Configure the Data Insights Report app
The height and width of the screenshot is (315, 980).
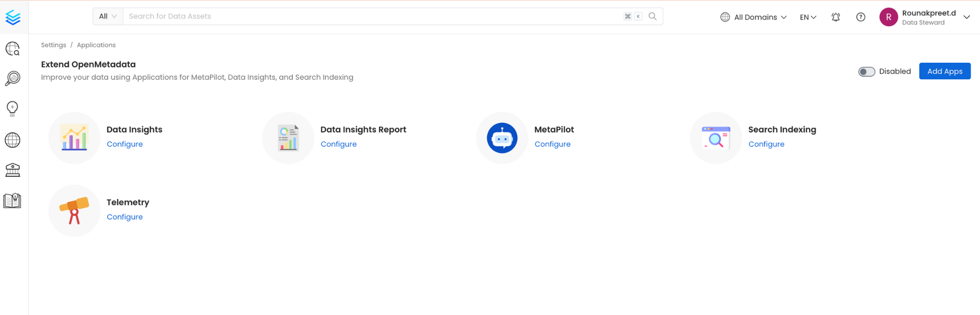[x=339, y=144]
